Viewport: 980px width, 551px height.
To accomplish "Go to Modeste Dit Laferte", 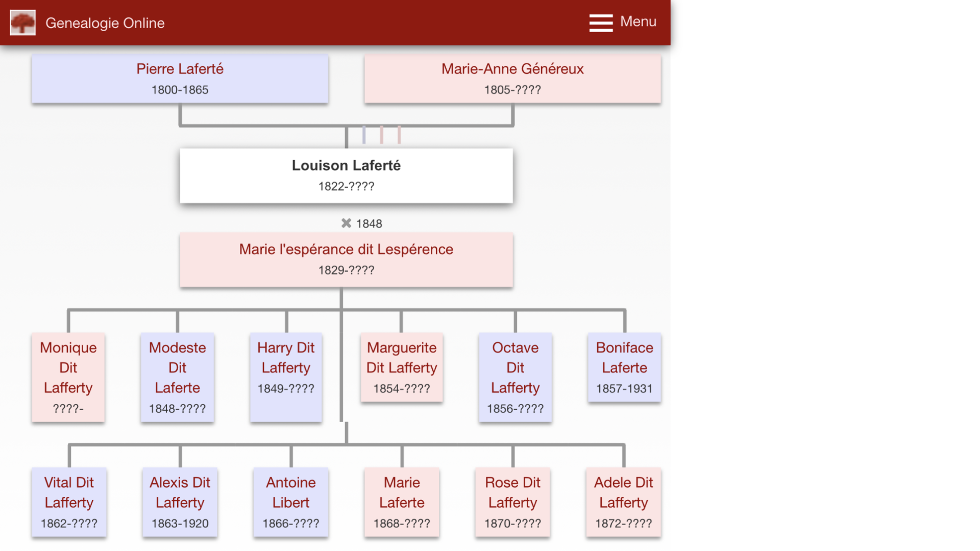I will 177,377.
